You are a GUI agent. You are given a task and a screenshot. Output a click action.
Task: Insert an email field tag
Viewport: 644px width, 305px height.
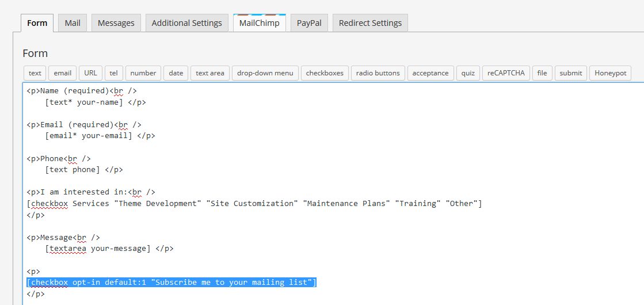62,73
